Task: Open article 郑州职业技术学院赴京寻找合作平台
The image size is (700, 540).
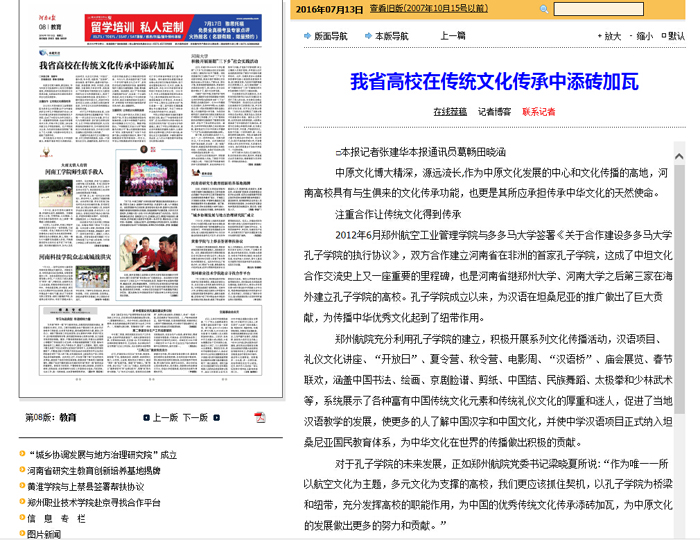Action: pos(94,503)
